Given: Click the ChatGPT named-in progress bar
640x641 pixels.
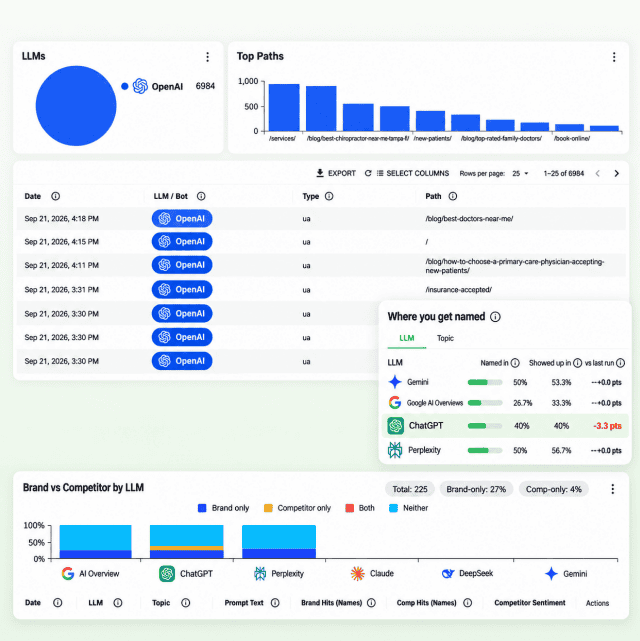Looking at the screenshot, I should click(x=485, y=426).
